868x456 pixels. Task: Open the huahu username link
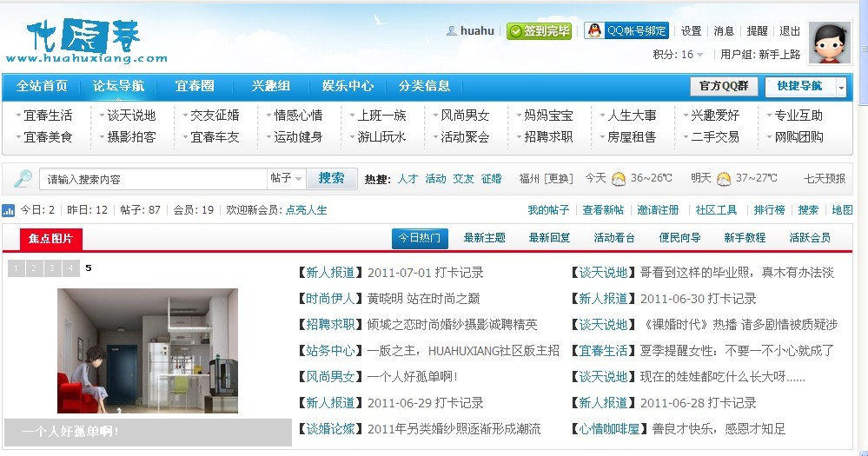point(477,31)
